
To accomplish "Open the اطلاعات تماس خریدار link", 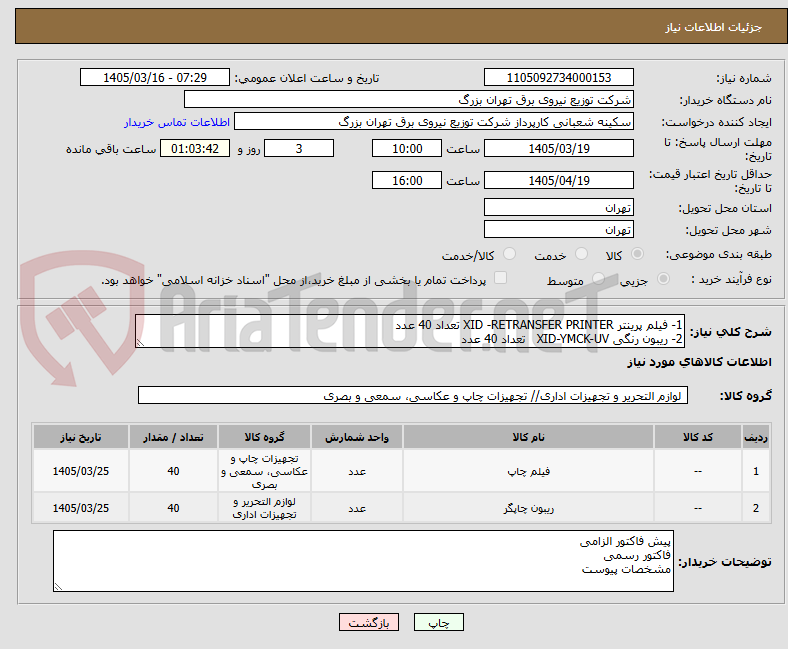I will (x=177, y=122).
